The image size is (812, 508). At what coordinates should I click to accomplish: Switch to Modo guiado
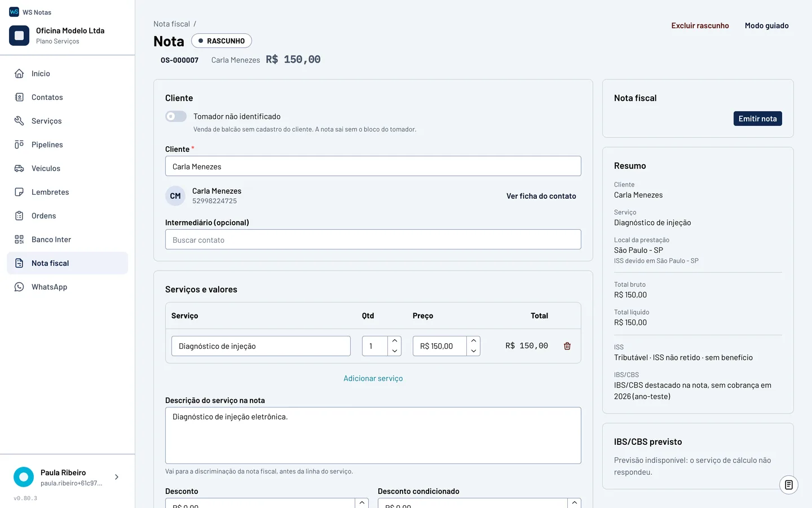pyautogui.click(x=767, y=25)
